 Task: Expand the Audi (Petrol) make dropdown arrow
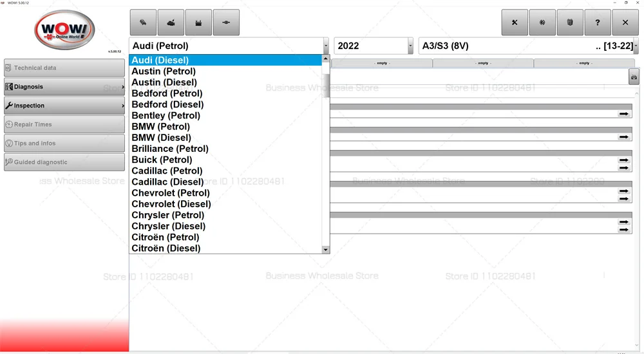click(x=326, y=46)
